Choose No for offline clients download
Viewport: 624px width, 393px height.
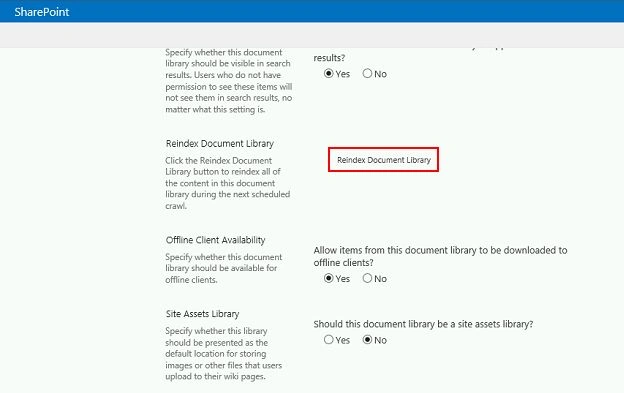pos(367,278)
